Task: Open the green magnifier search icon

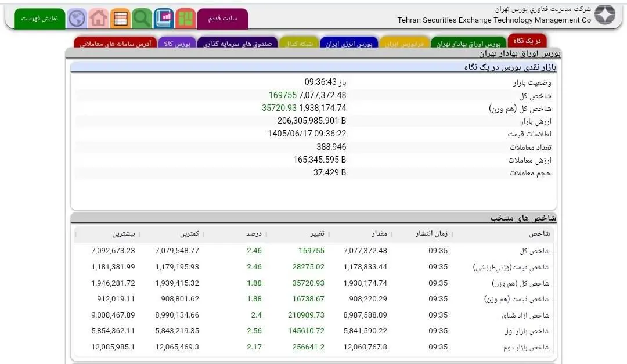Action: (x=142, y=19)
